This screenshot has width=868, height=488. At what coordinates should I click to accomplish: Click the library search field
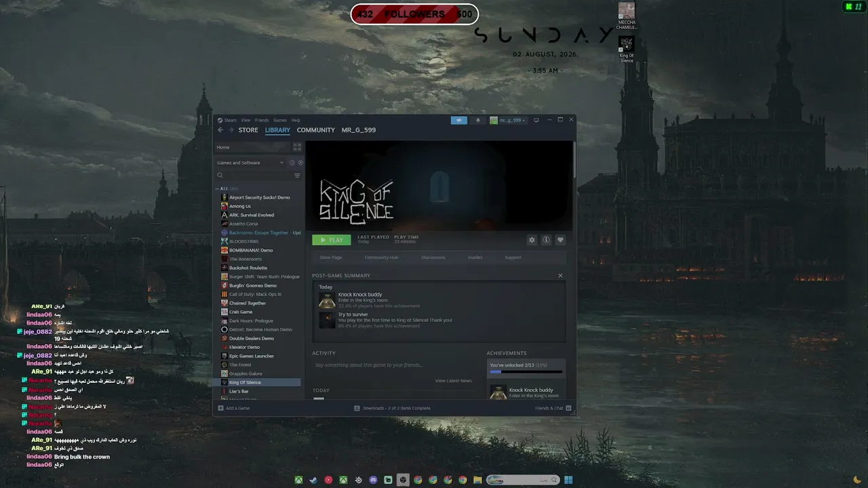tap(254, 176)
